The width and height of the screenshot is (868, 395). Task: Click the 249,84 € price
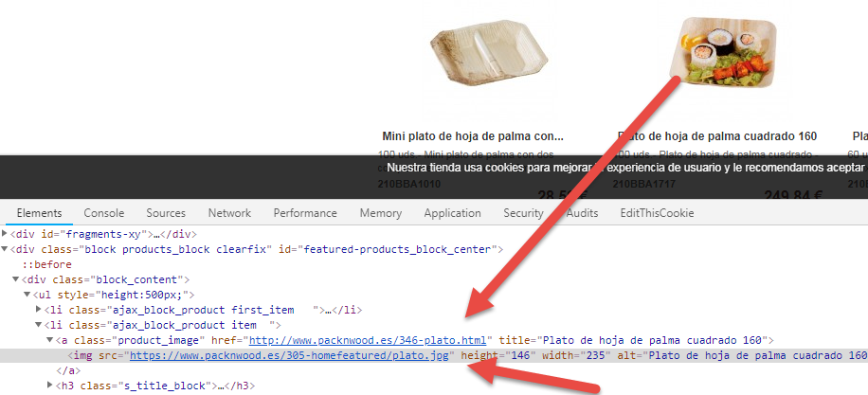click(793, 195)
